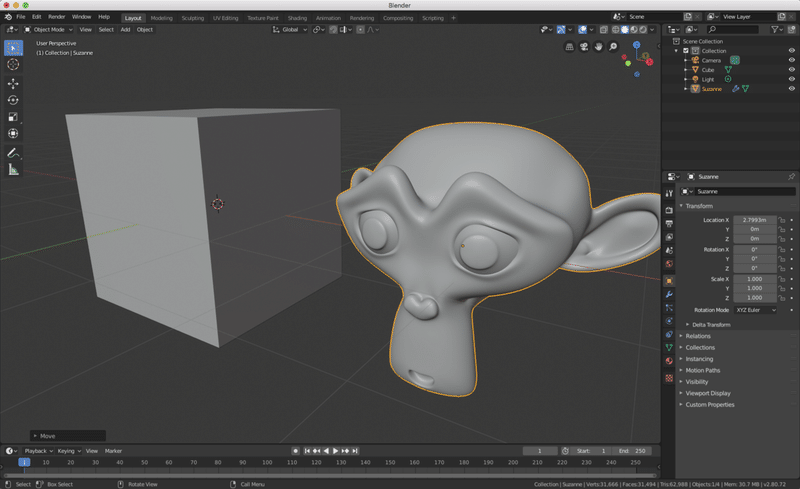Open the Render menu
This screenshot has width=800, height=489.
coord(57,17)
